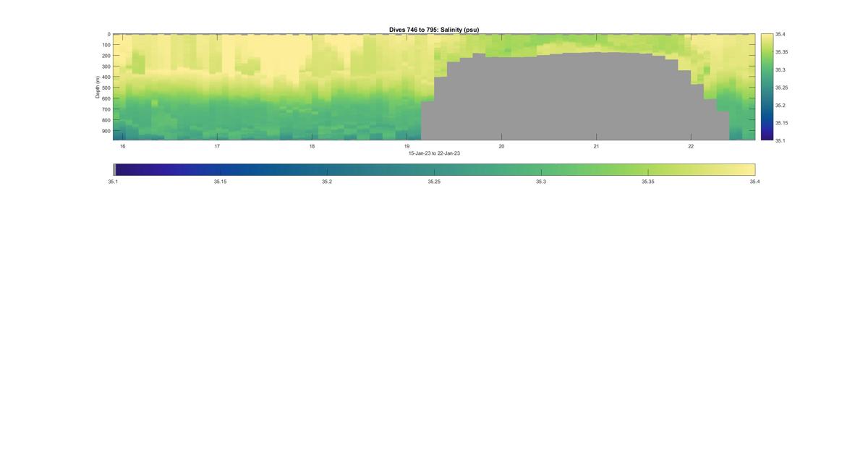
Task: Click "35.1" label under horizontal colorbar
Action: coord(113,182)
